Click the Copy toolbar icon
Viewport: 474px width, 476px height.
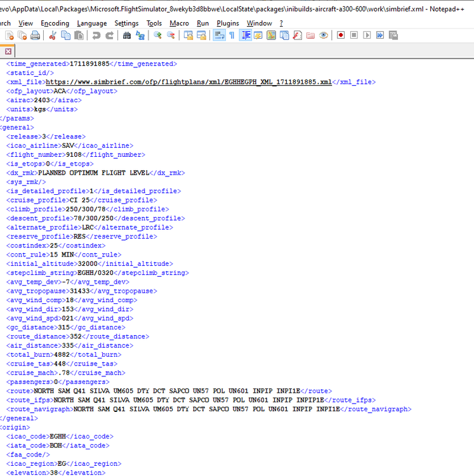click(x=65, y=36)
